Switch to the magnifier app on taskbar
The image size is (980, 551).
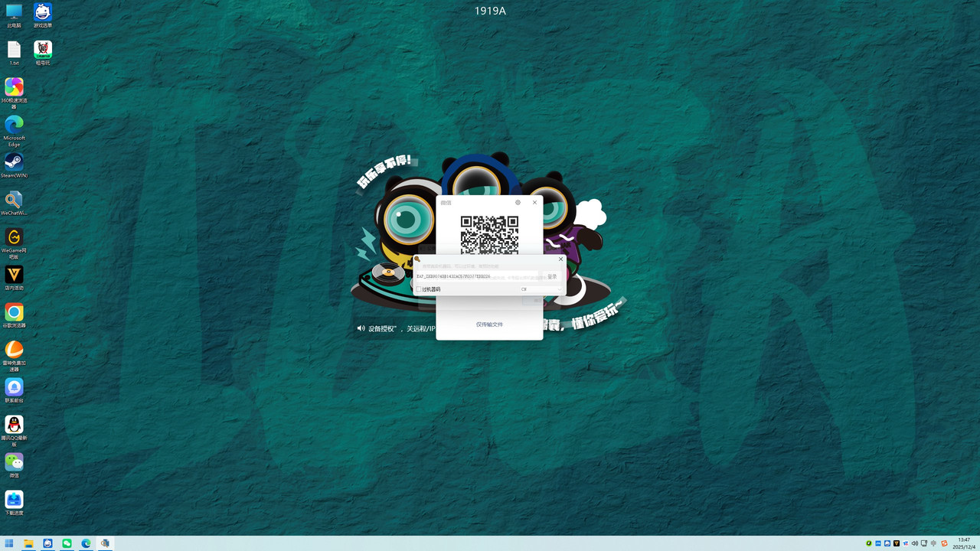point(105,543)
